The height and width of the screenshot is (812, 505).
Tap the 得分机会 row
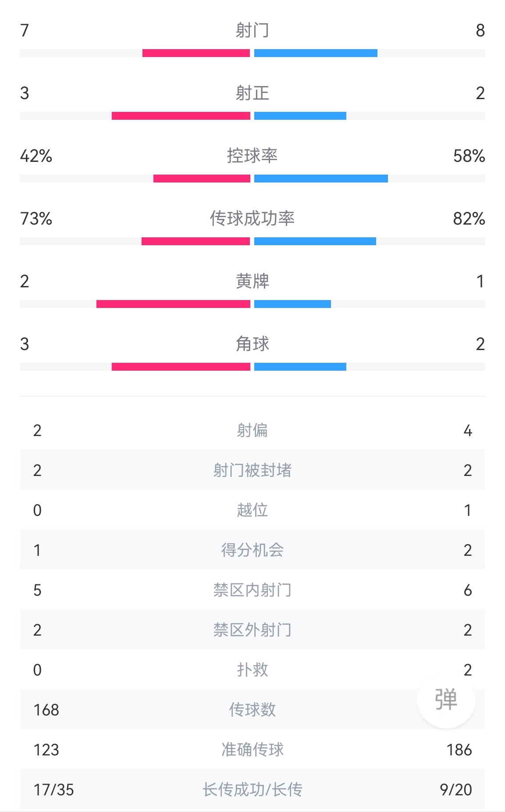click(252, 550)
